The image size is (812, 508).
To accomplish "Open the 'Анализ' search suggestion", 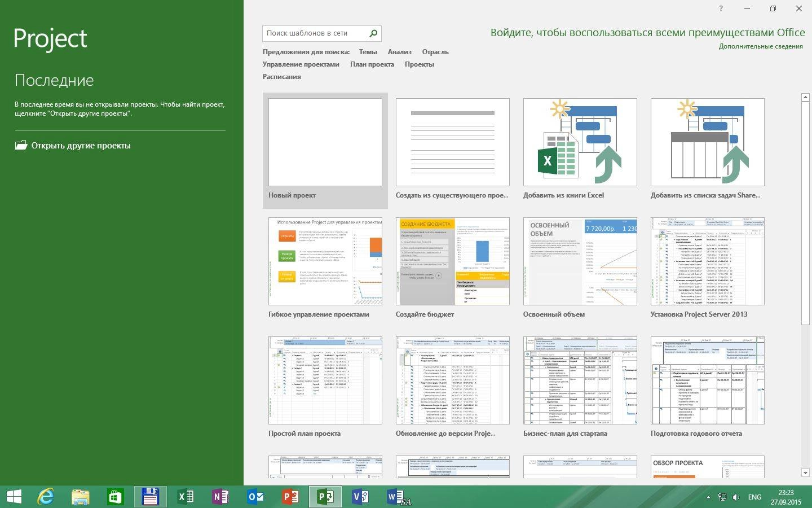I will coord(399,52).
